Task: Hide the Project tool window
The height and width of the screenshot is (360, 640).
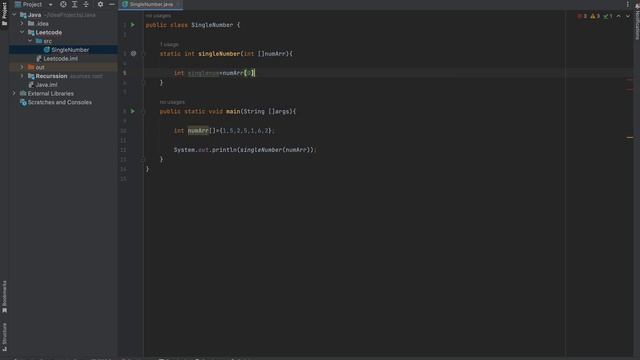Action: click(x=111, y=4)
